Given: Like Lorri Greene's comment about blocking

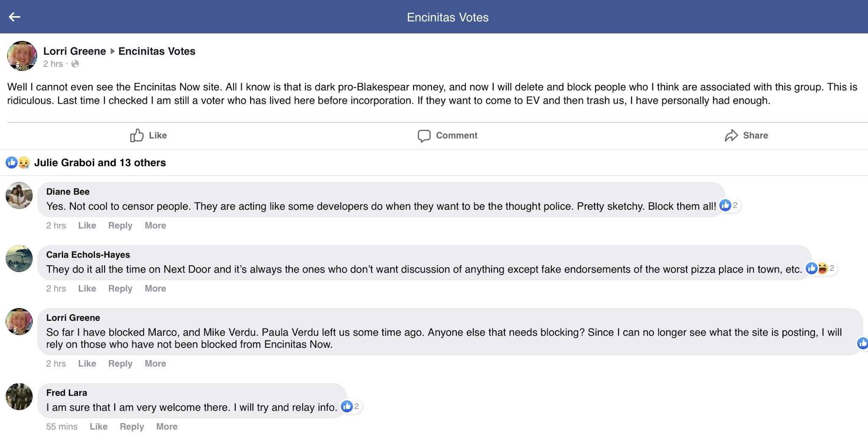Looking at the screenshot, I should click(87, 364).
